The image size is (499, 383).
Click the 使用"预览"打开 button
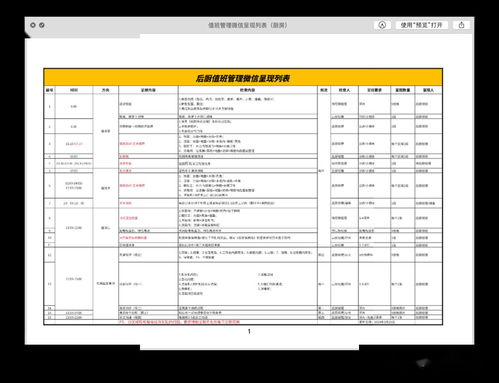tap(421, 25)
